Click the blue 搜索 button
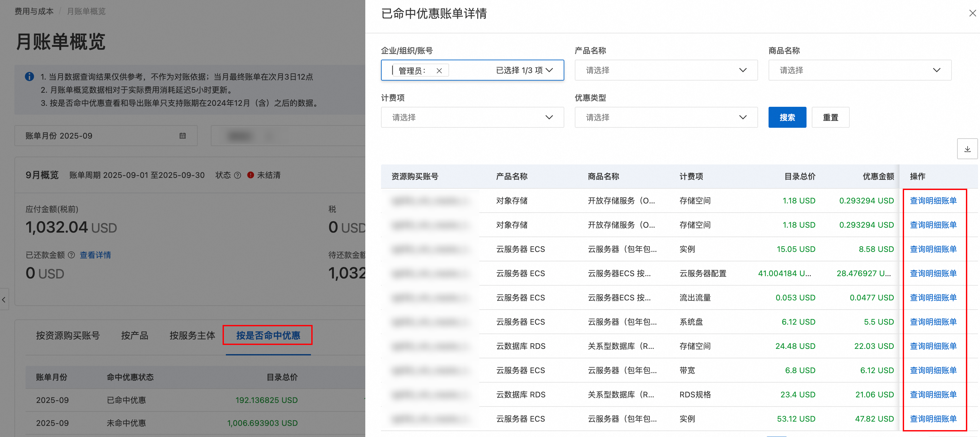Image resolution: width=980 pixels, height=437 pixels. click(x=787, y=118)
